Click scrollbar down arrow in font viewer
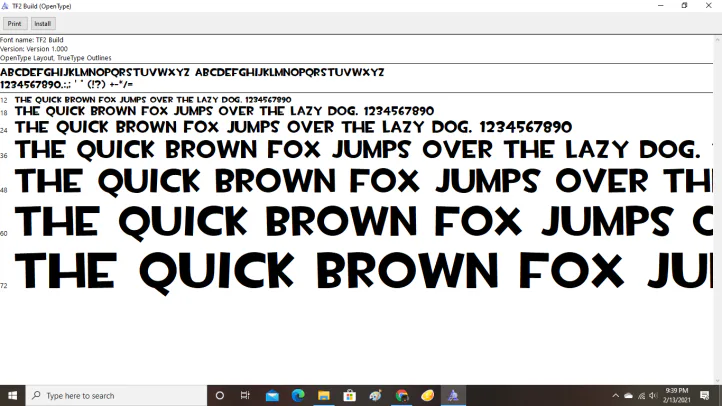Image resolution: width=722 pixels, height=406 pixels. point(718,381)
